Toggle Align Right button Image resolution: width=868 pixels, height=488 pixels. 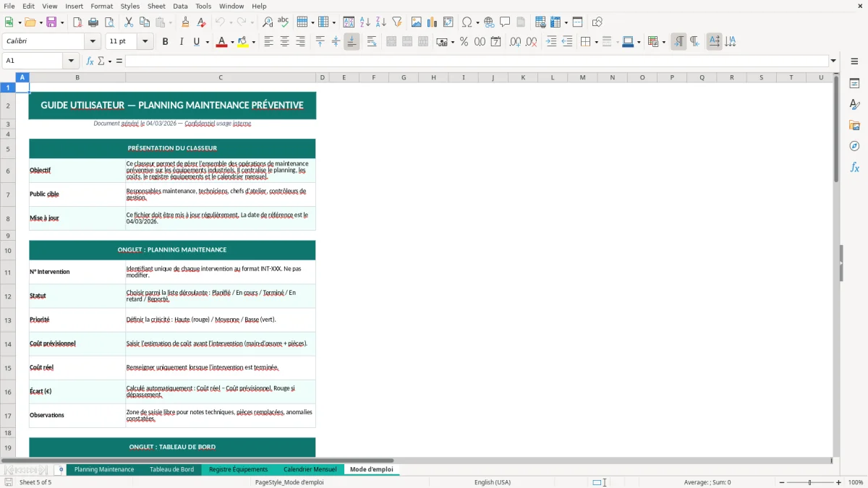300,42
